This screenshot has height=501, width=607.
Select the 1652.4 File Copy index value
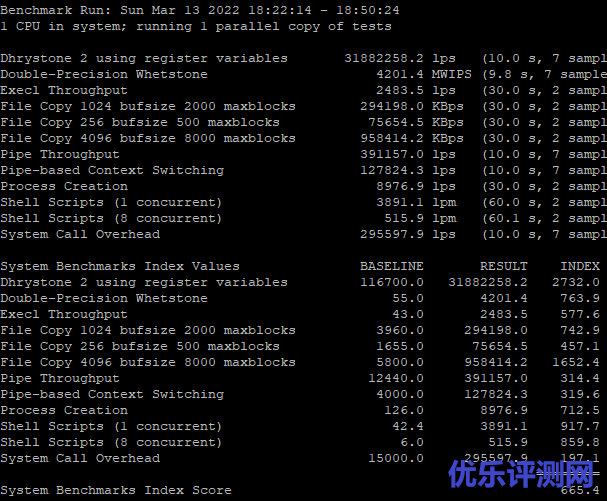click(580, 362)
